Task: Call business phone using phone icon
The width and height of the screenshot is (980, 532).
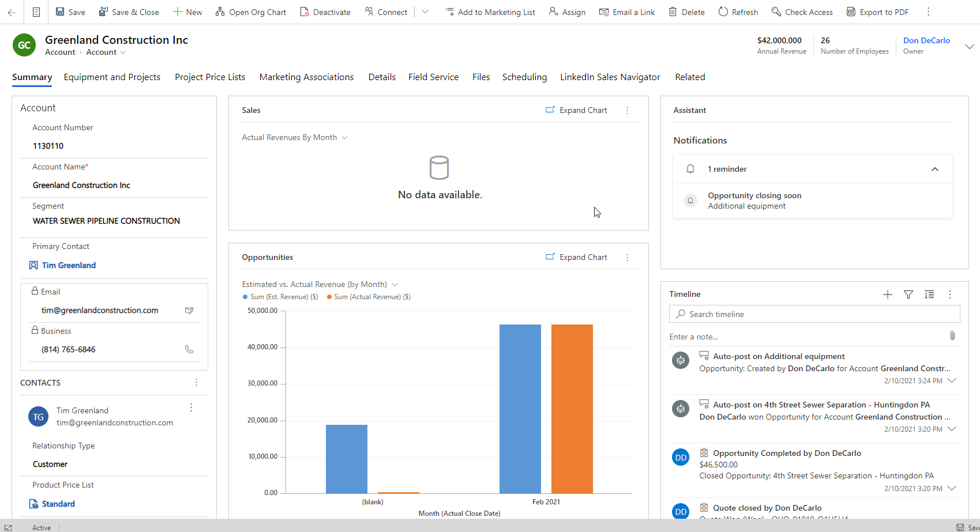Action: pyautogui.click(x=189, y=349)
